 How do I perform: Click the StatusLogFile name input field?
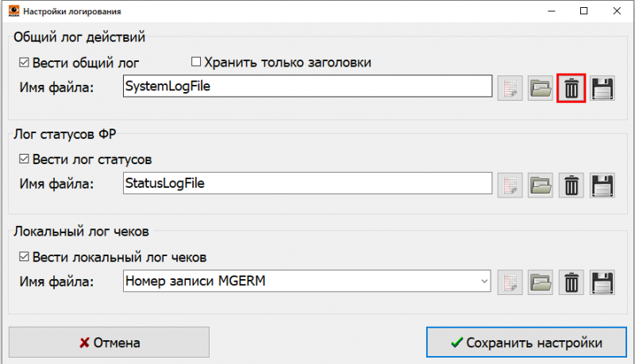coord(308,183)
